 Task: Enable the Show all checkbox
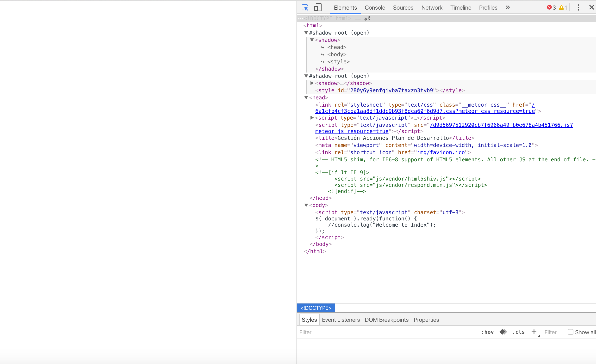(x=570, y=332)
